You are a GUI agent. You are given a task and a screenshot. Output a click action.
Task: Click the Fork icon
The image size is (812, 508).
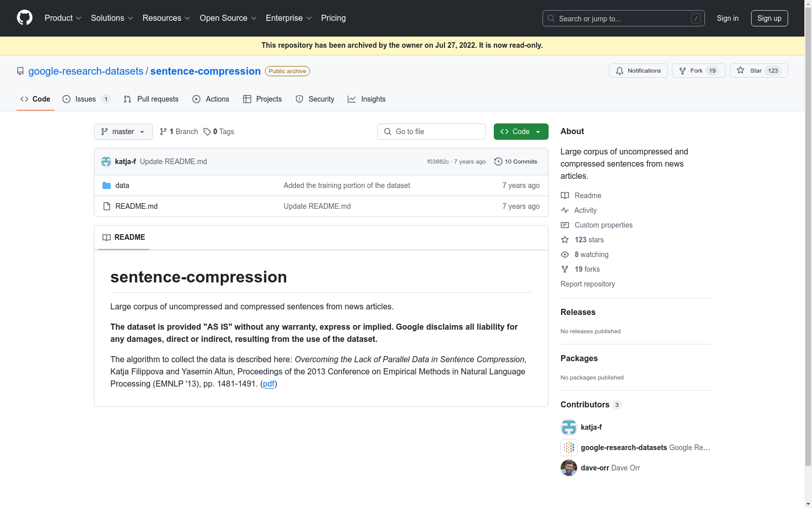click(x=683, y=71)
